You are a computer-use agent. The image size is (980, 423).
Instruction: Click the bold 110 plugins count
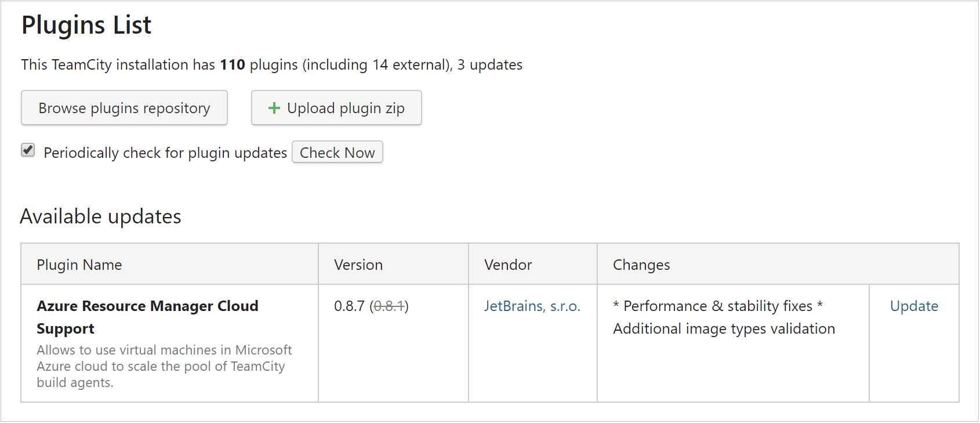(x=233, y=64)
